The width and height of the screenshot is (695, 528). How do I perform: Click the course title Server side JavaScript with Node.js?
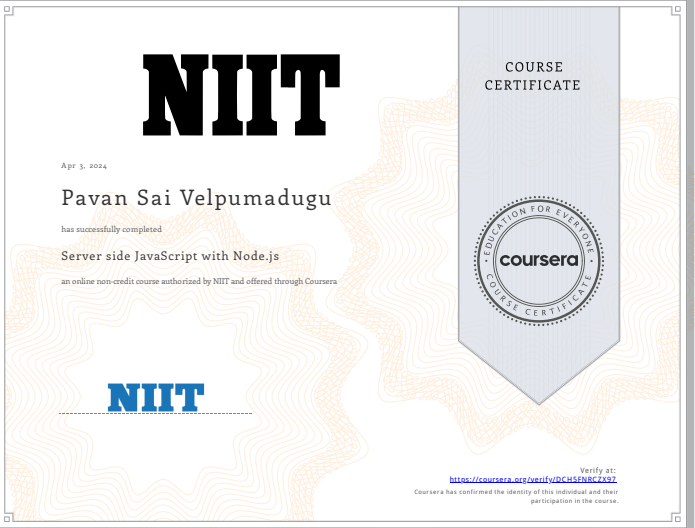point(170,255)
